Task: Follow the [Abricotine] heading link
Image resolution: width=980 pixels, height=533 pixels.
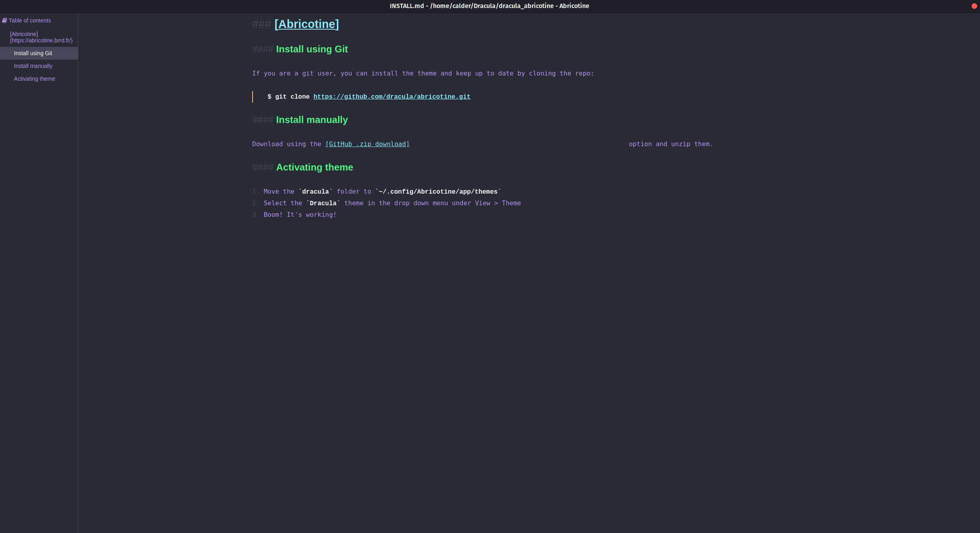Action: [x=306, y=24]
